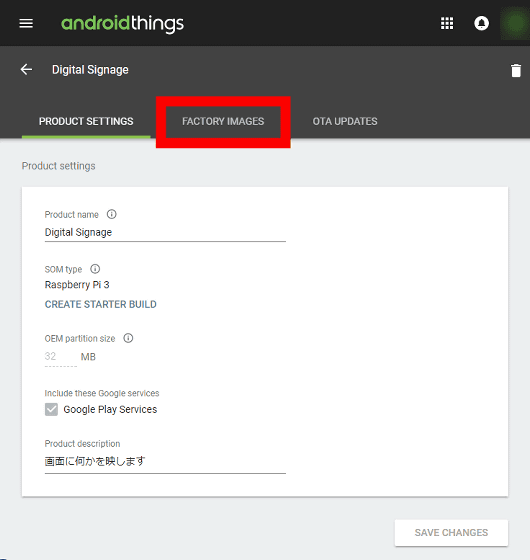
Task: Focus the Product name text field
Action: 165,232
